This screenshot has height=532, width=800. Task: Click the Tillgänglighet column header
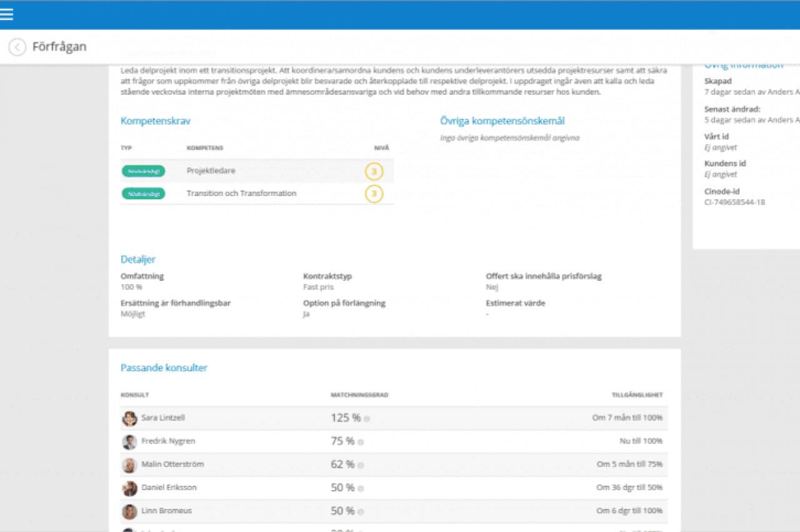coord(637,395)
